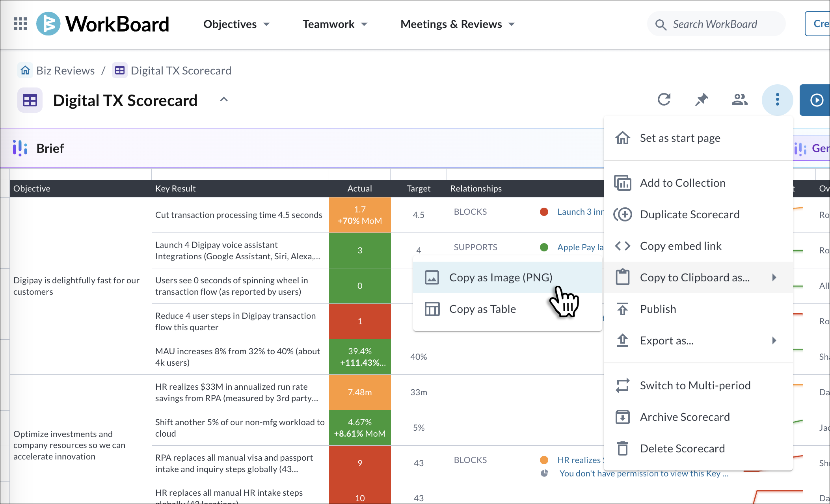Screen dimensions: 830x504
Task: Click 'Users see 0 seconds of spinning wheel' row
Action: point(232,286)
